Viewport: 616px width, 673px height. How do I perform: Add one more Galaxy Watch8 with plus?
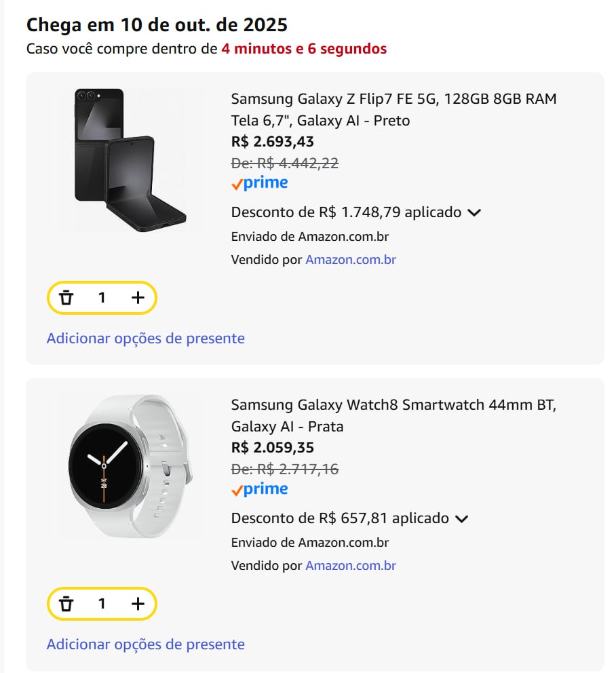(138, 604)
